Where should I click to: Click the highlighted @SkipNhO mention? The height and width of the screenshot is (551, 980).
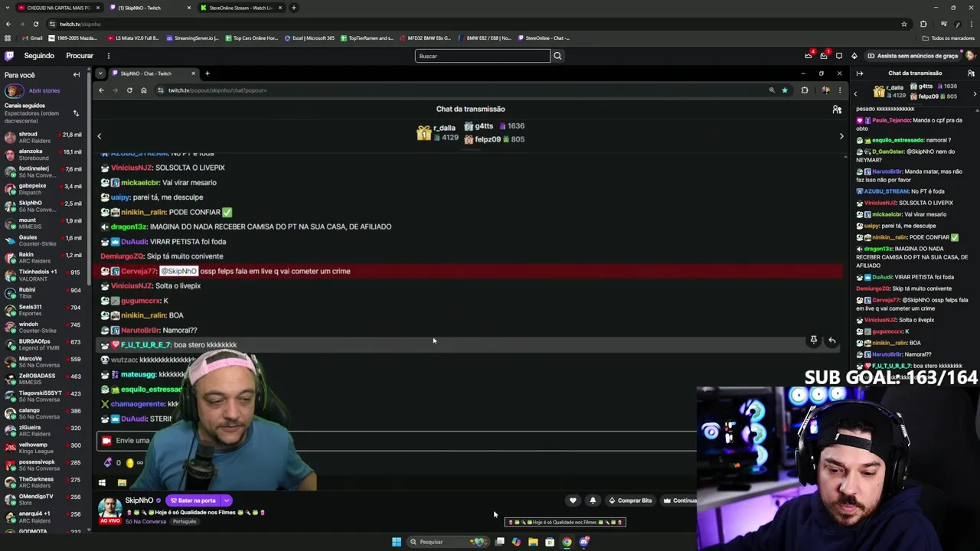point(178,271)
